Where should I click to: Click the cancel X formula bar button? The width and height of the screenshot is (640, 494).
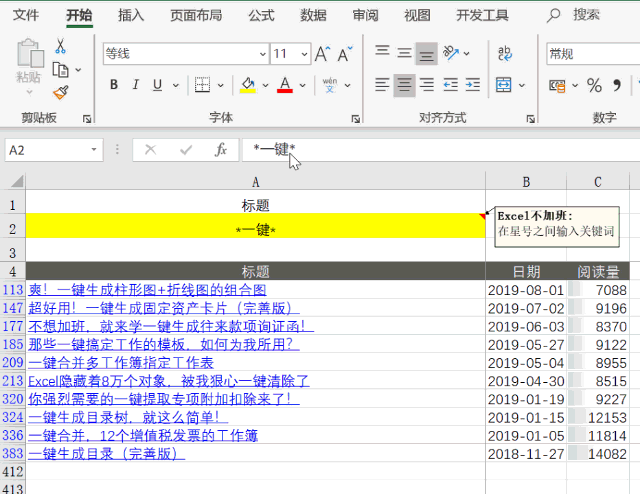coord(151,150)
